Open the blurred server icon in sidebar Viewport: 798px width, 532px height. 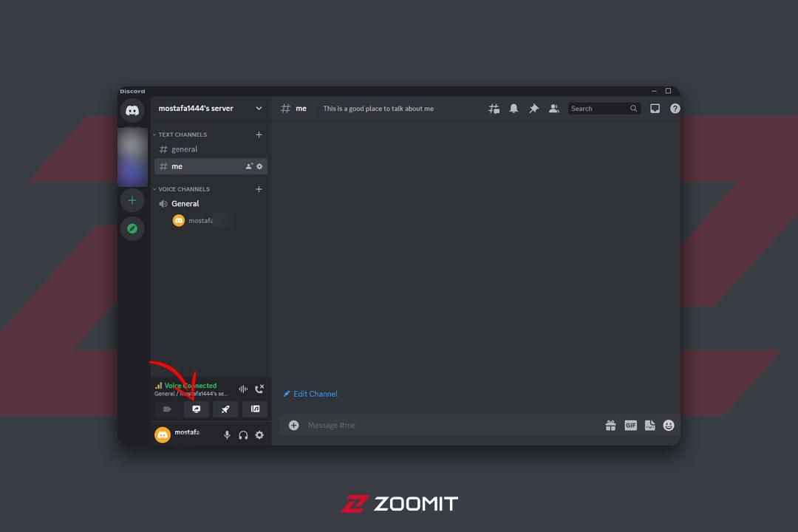tap(132, 157)
